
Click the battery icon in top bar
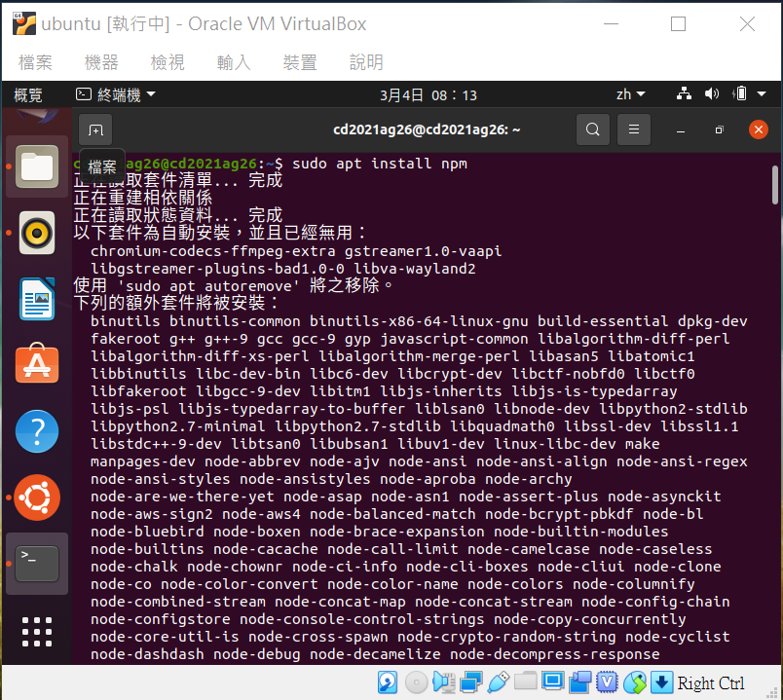coord(740,93)
